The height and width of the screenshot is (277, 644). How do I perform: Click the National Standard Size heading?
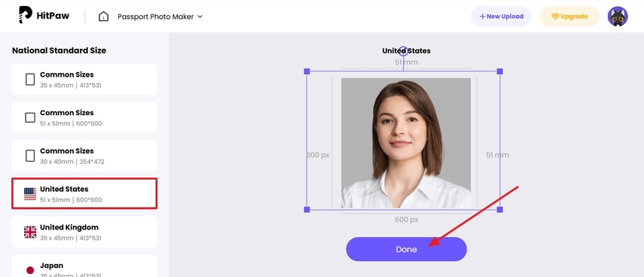coord(60,50)
